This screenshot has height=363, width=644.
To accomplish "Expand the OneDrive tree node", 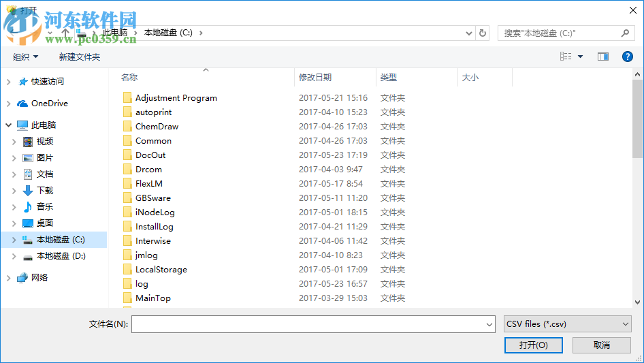I will coord(9,104).
